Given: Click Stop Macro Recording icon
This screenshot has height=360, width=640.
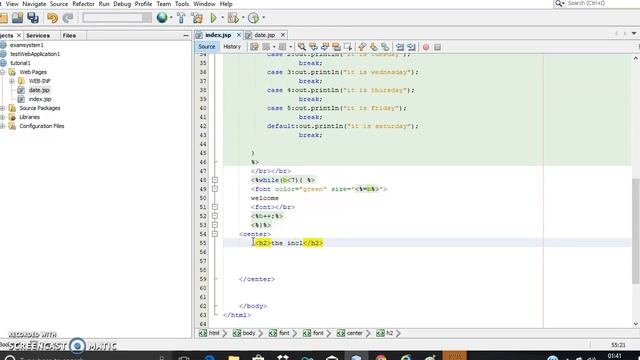Looking at the screenshot, I should point(438,47).
